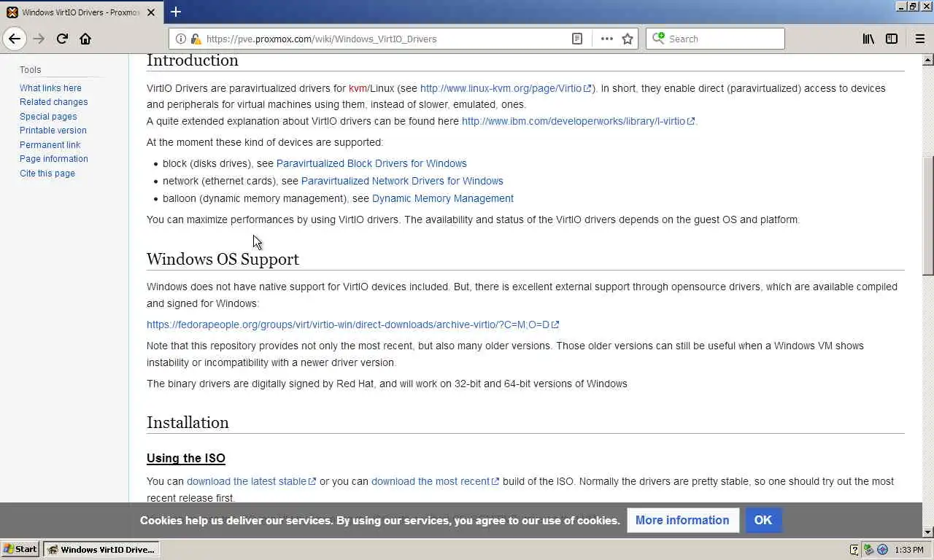Click the vertical scrollbar thumb

coord(928,216)
